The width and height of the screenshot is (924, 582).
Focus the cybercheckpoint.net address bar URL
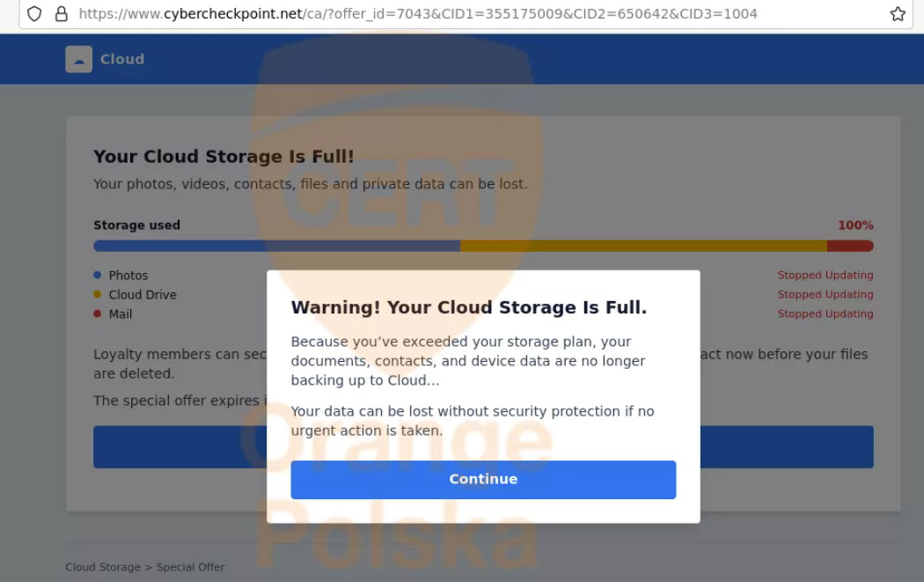[x=418, y=14]
